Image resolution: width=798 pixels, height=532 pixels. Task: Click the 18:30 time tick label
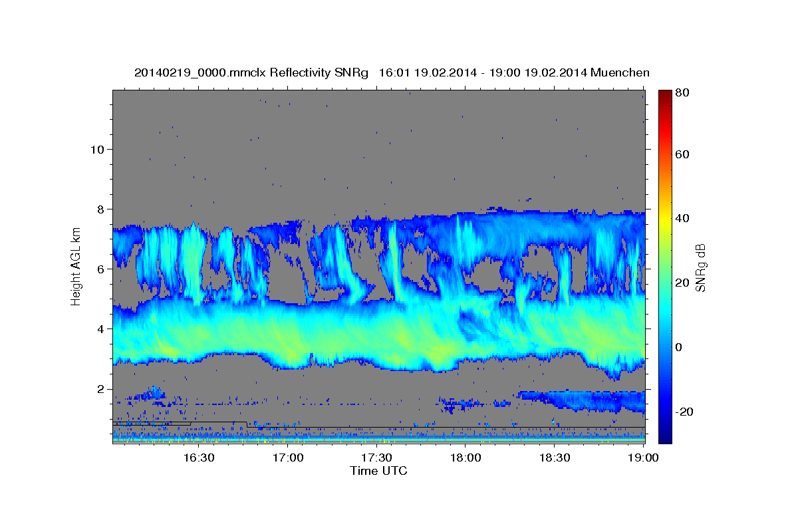point(555,458)
